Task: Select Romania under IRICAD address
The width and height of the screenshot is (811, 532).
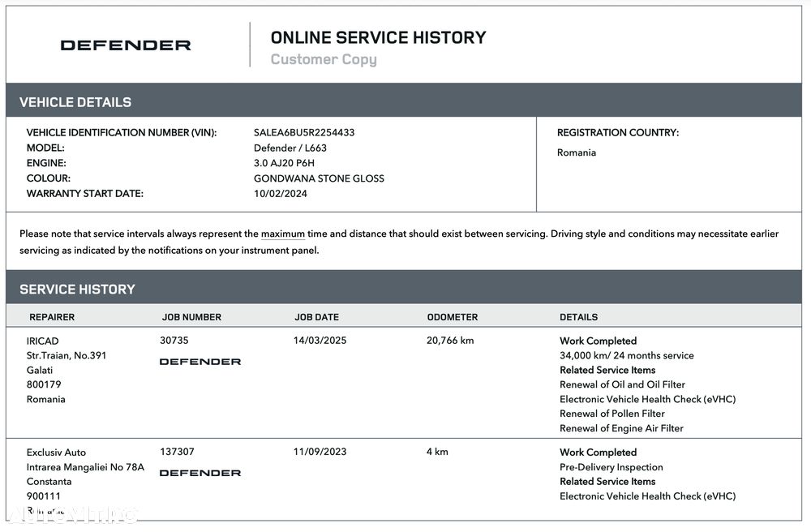Action: [x=46, y=399]
